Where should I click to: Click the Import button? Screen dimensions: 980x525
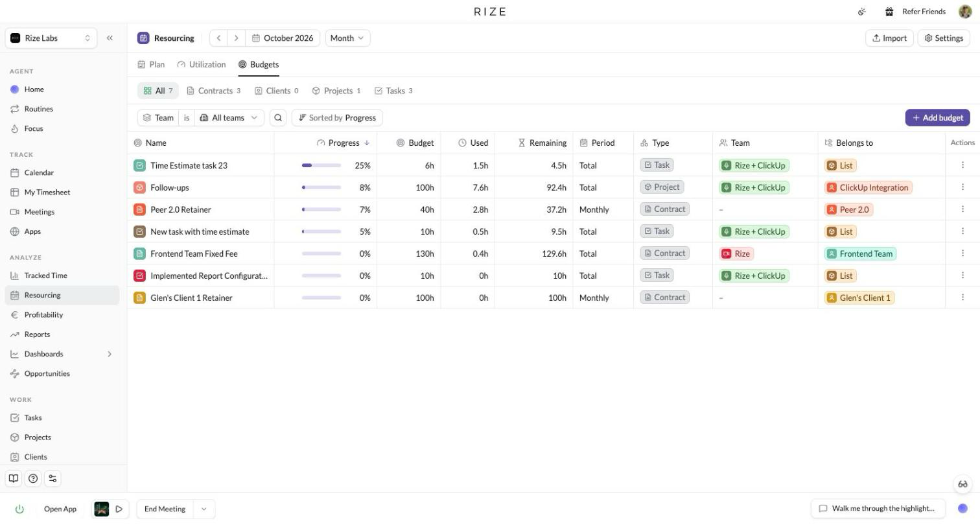889,38
